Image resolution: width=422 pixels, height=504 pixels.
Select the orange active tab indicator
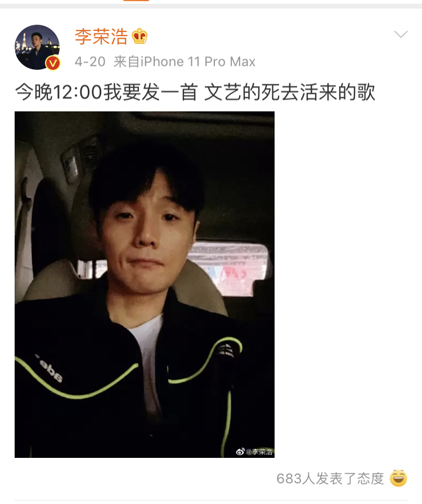click(136, 1)
